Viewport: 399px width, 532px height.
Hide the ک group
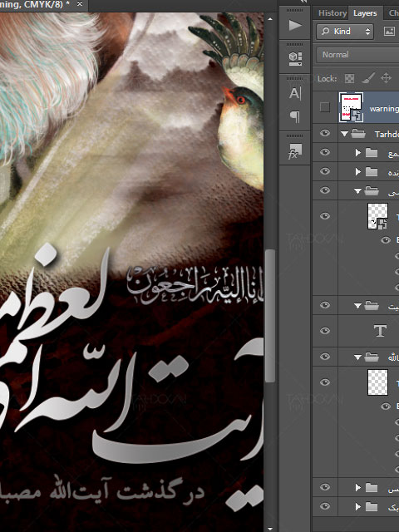325,506
